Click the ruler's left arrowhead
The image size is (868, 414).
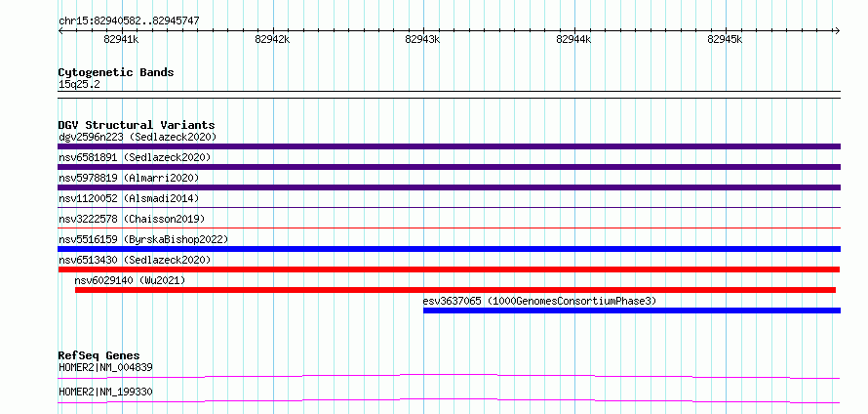(x=60, y=30)
